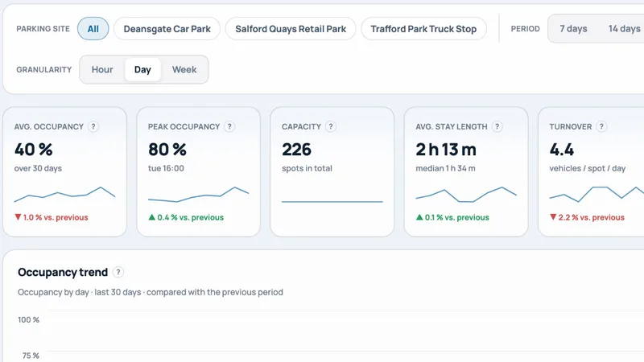Select the 0.1 % vs. previous change

point(452,217)
